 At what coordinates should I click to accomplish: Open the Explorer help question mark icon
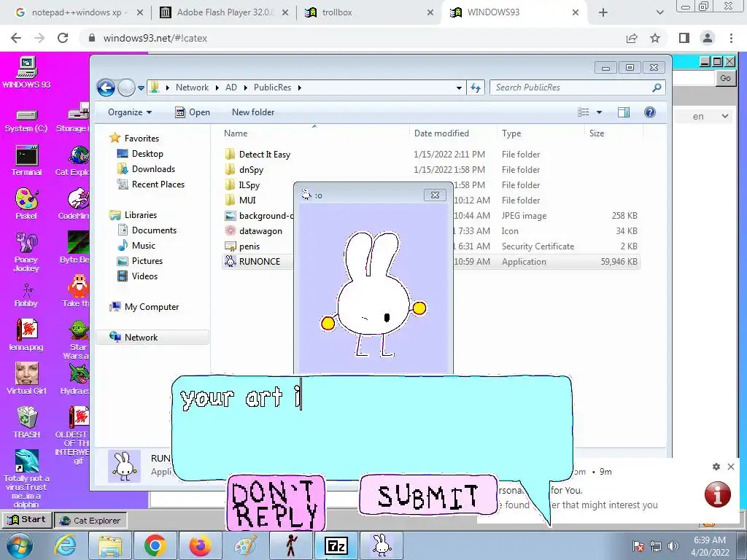pyautogui.click(x=650, y=112)
